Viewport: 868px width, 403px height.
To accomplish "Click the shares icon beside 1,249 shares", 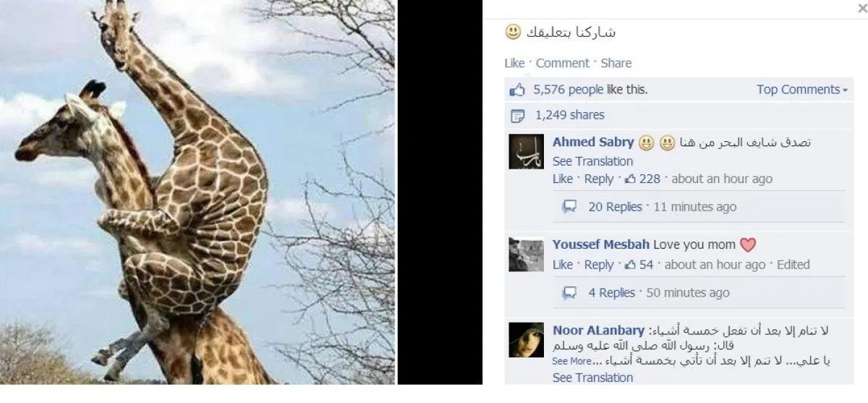I will [517, 116].
